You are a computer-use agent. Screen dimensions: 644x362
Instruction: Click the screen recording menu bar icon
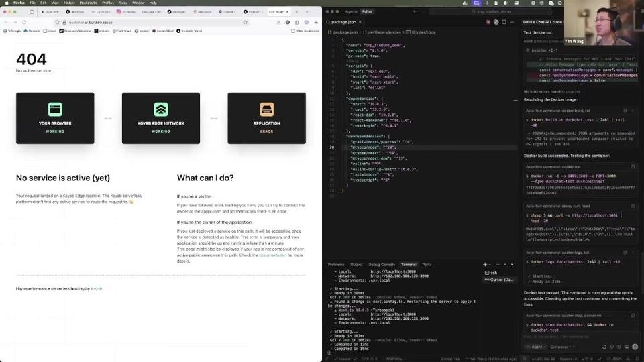pos(476,3)
